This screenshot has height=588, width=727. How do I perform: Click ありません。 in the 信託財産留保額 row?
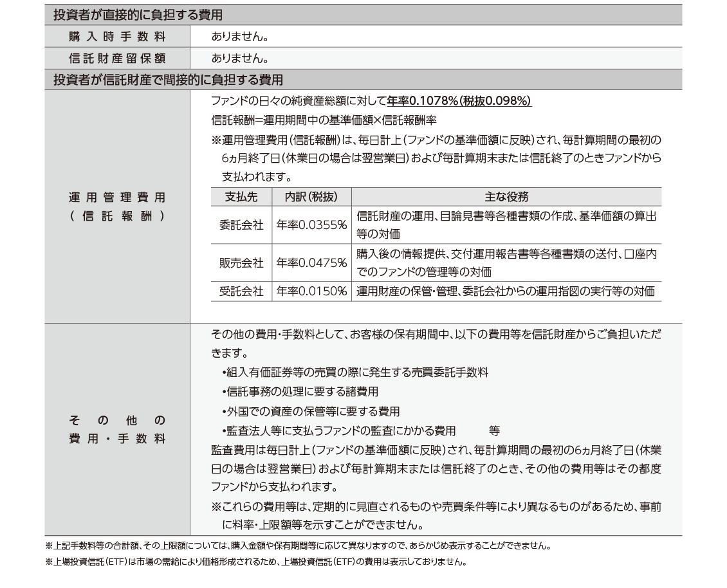coord(240,58)
